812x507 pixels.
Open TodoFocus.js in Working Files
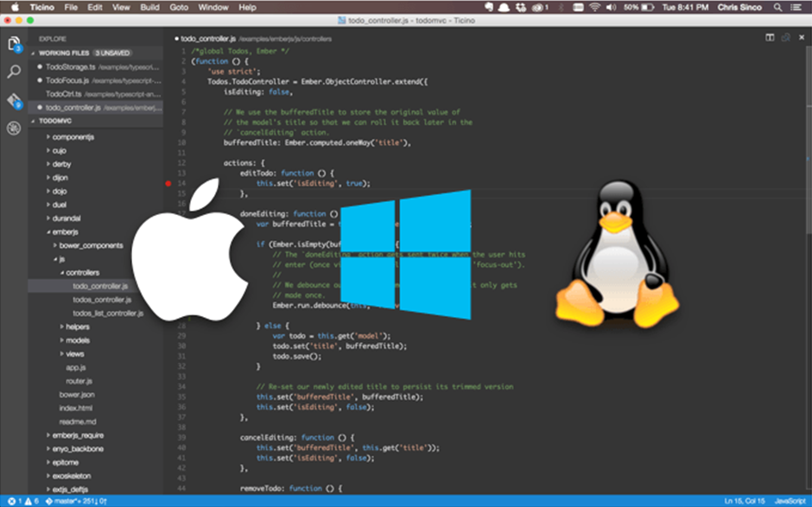(x=97, y=80)
